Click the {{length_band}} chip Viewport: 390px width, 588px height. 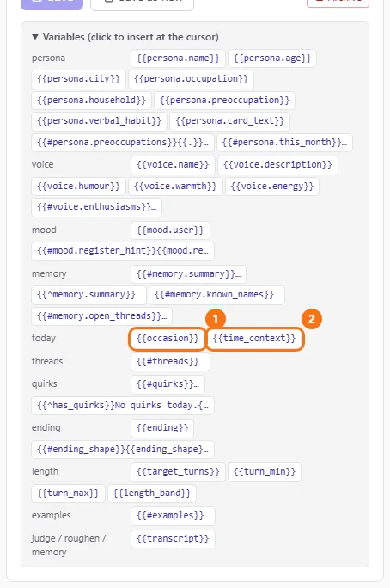152,493
